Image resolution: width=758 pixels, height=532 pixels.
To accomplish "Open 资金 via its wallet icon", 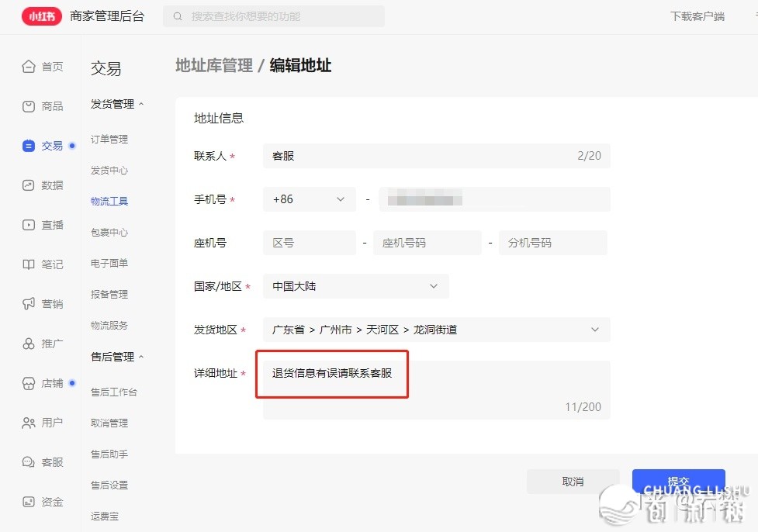I will (x=29, y=502).
